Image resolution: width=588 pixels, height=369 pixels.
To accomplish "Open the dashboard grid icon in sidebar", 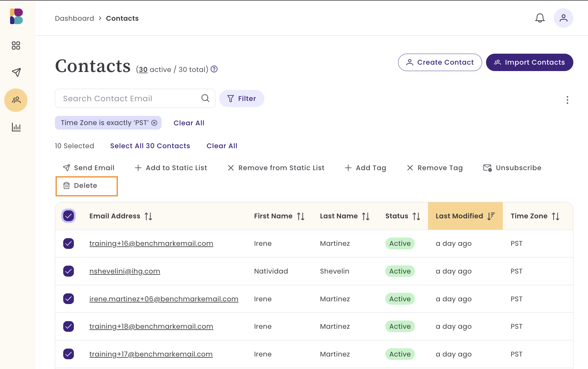I will click(x=16, y=45).
